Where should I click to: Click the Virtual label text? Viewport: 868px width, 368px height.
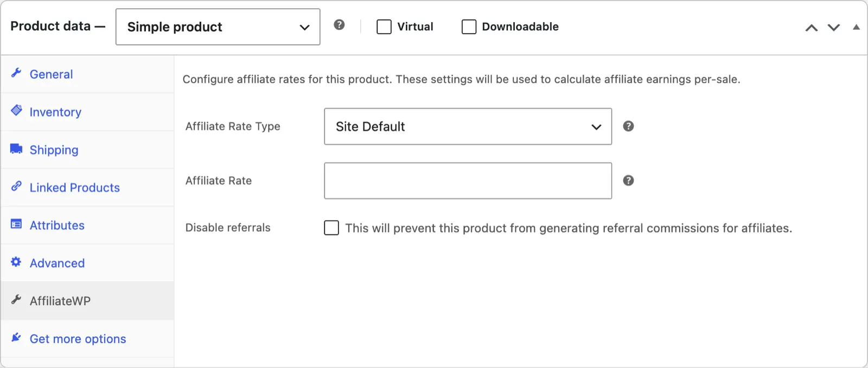point(415,27)
